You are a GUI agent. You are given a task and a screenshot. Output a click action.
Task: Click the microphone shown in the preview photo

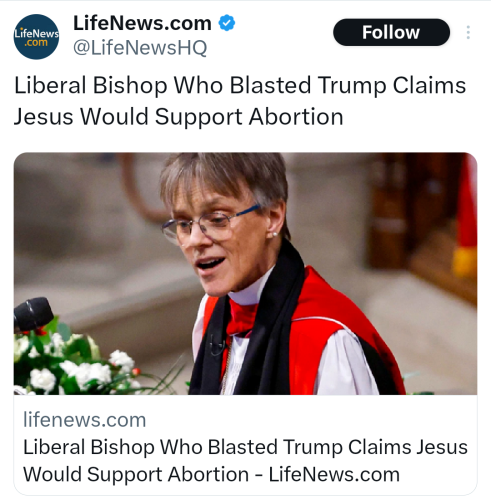(33, 314)
